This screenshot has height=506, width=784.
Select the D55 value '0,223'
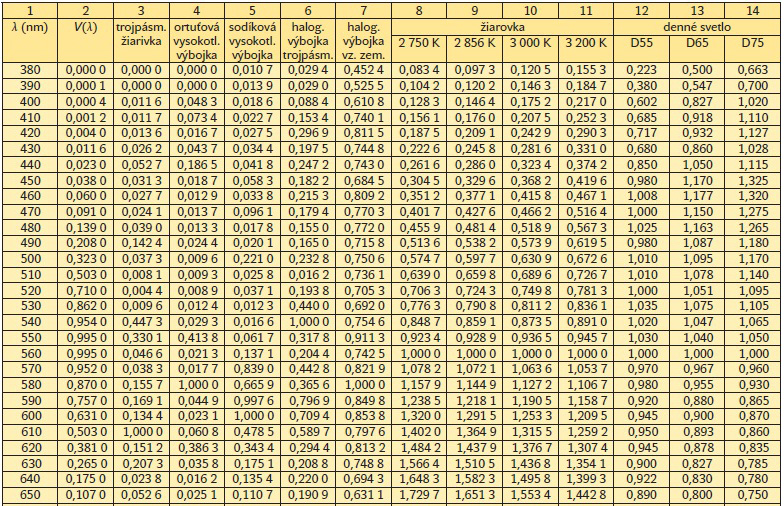click(x=642, y=70)
